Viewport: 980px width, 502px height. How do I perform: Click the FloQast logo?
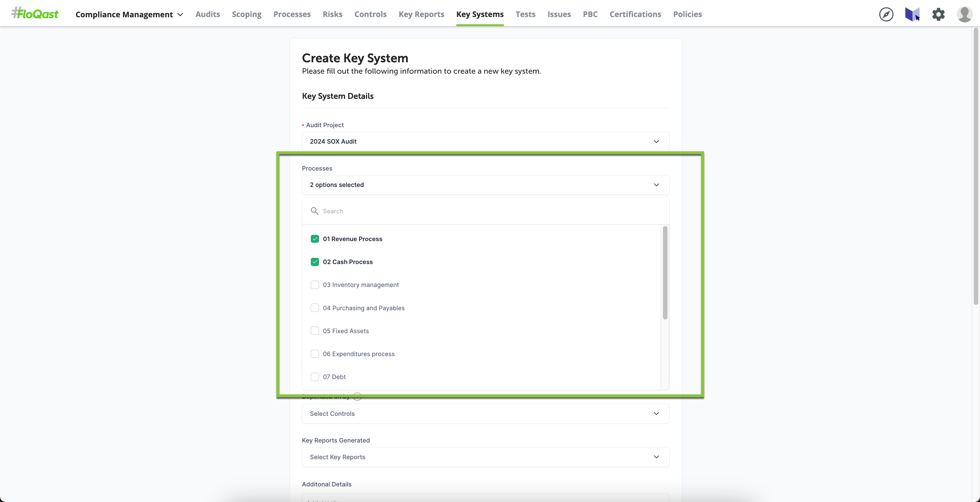[35, 14]
